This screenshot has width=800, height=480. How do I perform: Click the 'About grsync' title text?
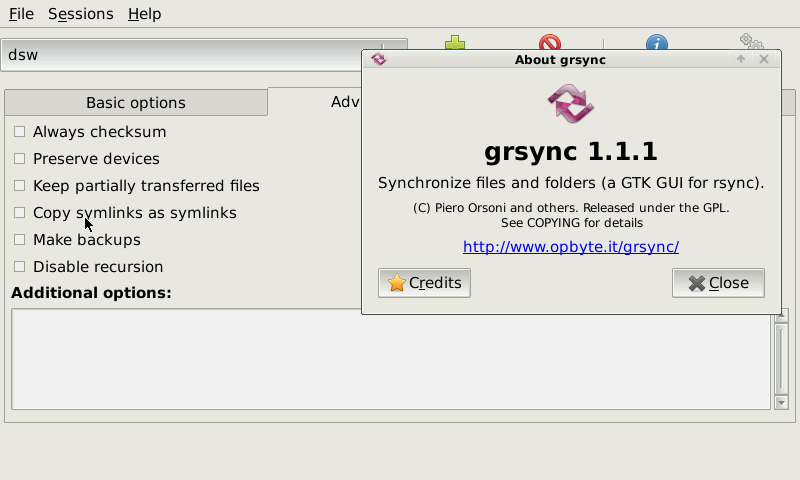pos(560,60)
